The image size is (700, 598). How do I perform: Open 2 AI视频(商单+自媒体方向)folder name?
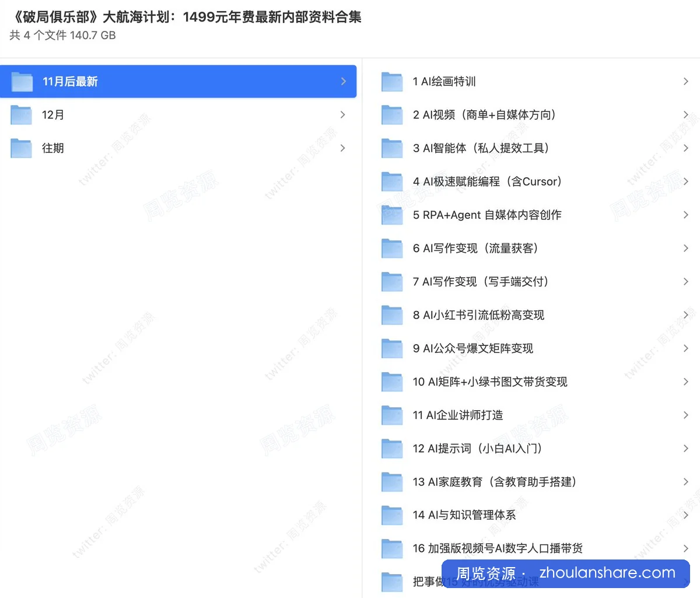coord(486,115)
